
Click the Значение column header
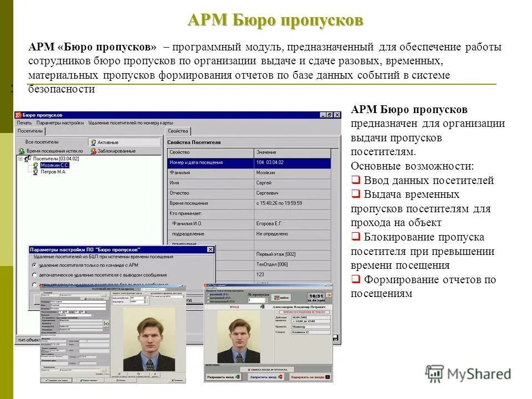[292, 152]
